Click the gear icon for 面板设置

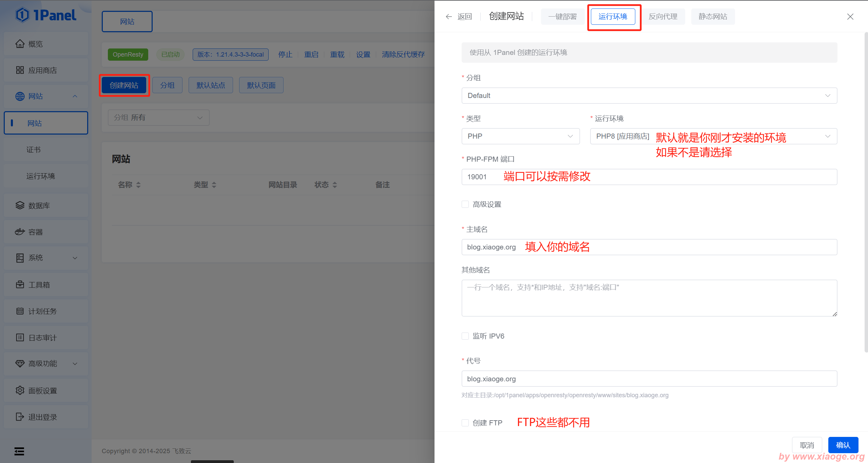pyautogui.click(x=20, y=390)
